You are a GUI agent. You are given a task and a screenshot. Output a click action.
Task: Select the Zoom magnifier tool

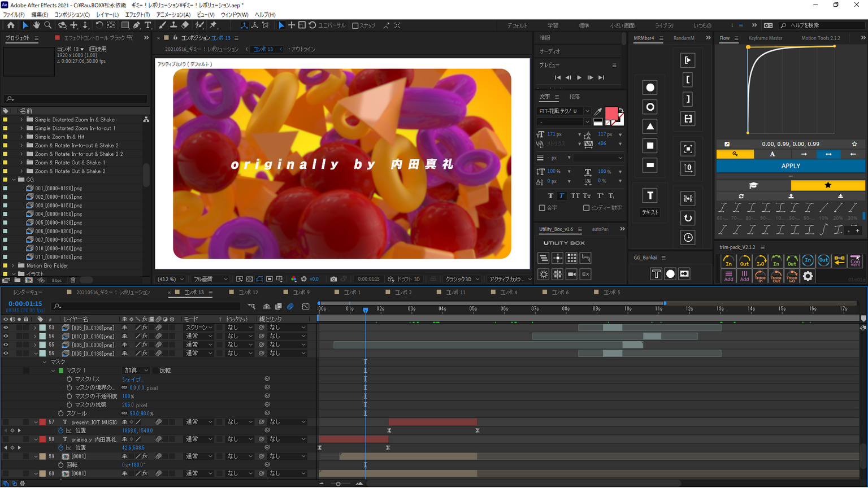click(x=48, y=25)
